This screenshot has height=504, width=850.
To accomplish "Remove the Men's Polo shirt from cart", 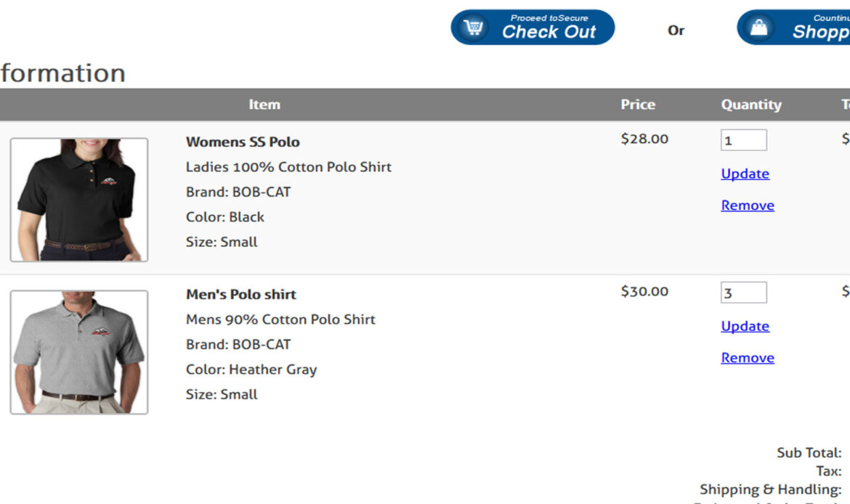I will point(748,358).
